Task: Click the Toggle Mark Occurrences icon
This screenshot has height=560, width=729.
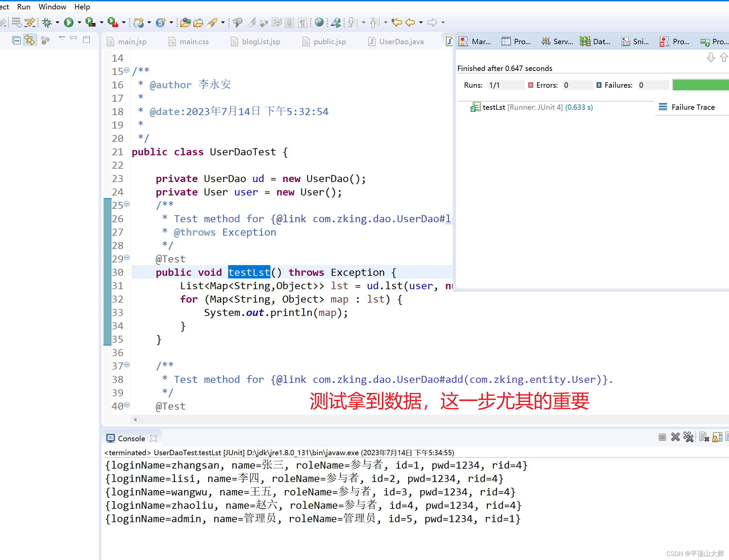Action: pyautogui.click(x=251, y=22)
